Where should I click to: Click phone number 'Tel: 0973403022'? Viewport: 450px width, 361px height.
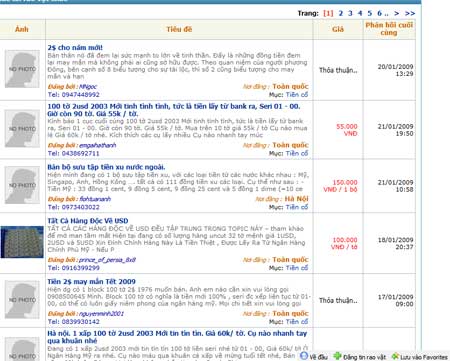[x=73, y=207]
